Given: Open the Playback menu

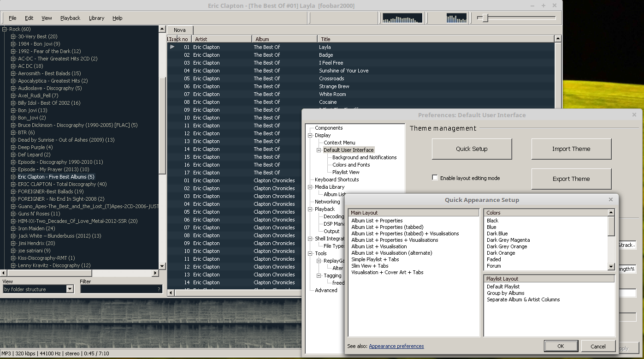Looking at the screenshot, I should pyautogui.click(x=70, y=18).
